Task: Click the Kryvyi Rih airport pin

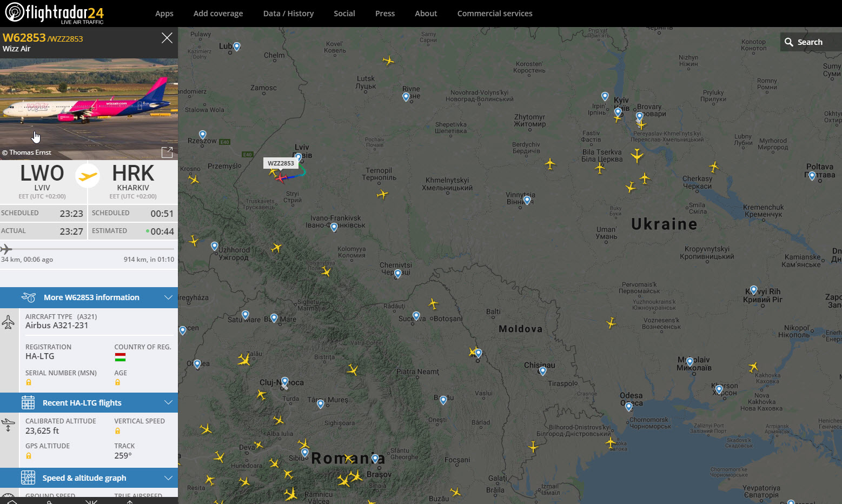Action: pos(753,290)
